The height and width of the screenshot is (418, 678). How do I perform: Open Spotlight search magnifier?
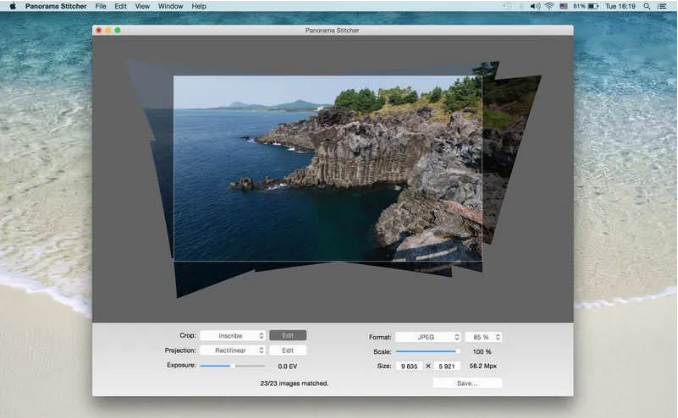point(647,6)
